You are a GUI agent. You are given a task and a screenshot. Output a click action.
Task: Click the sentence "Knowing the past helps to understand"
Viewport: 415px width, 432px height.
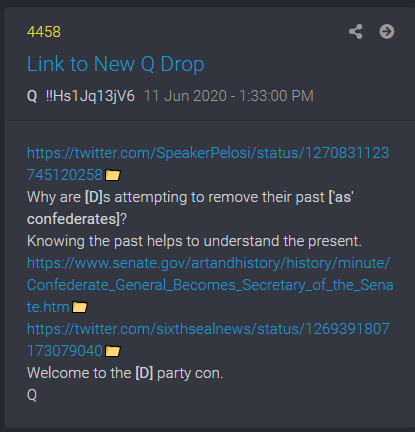[x=194, y=241]
